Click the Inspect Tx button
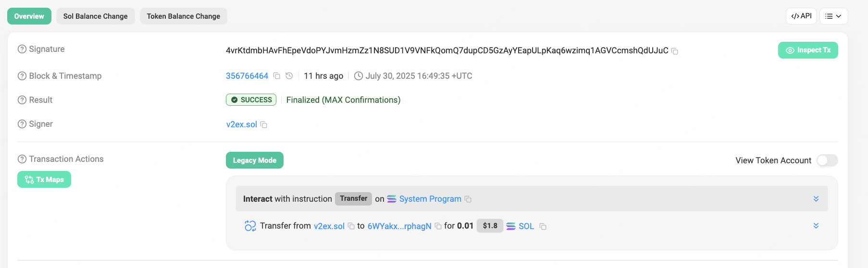 click(808, 50)
